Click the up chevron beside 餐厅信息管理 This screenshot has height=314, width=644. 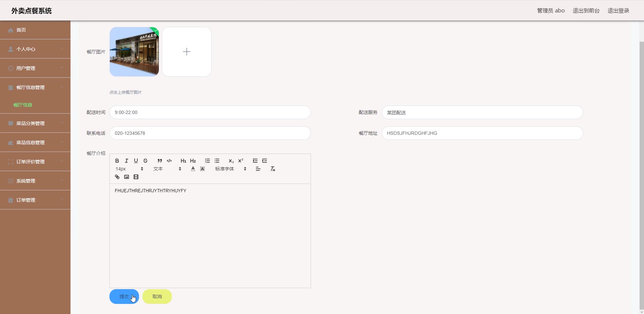click(x=62, y=87)
